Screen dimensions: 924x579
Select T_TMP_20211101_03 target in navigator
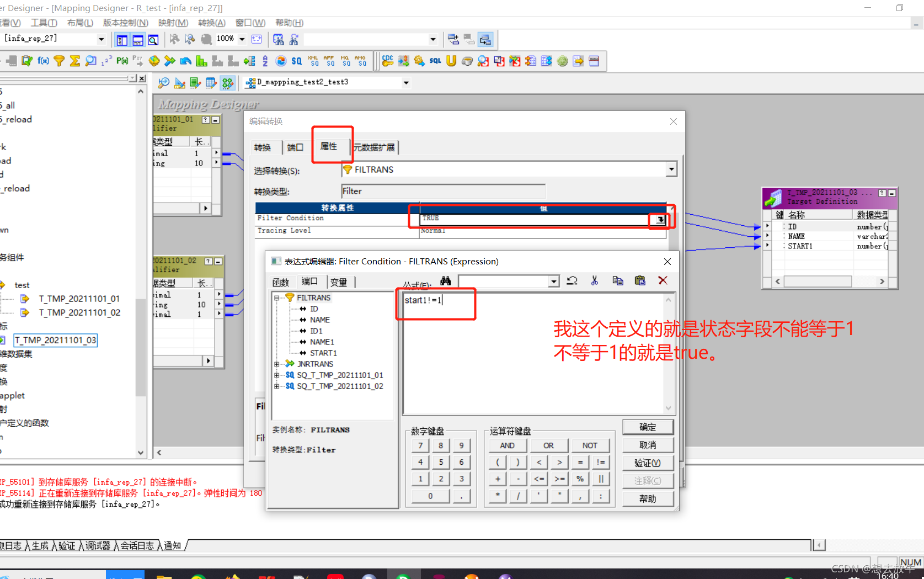click(x=55, y=340)
